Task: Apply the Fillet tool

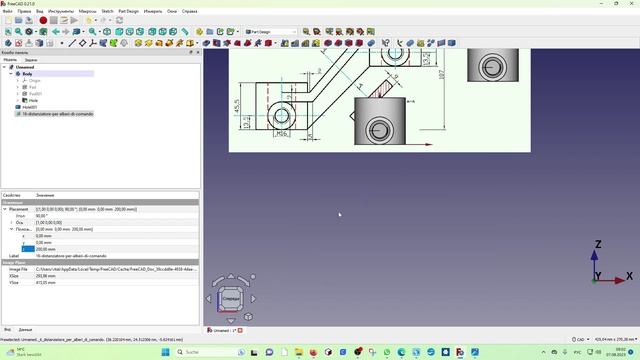Action: click(328, 43)
